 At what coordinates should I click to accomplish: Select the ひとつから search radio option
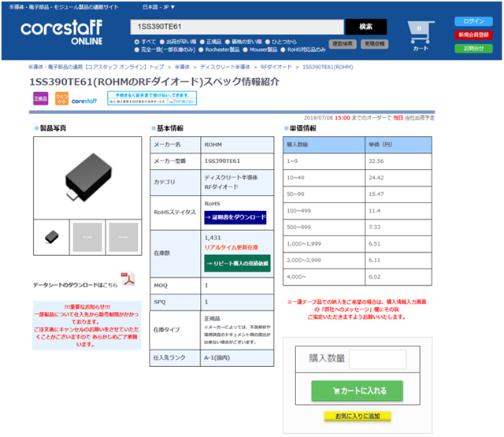click(x=268, y=42)
